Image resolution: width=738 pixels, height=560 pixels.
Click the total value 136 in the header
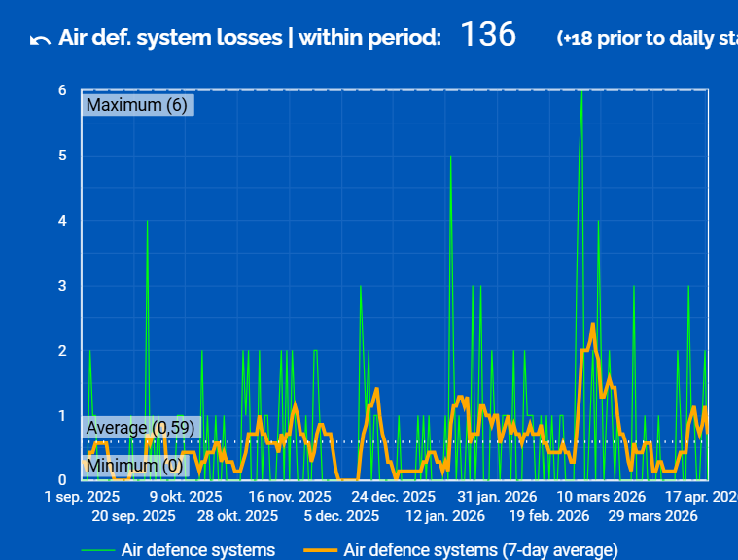pos(487,36)
